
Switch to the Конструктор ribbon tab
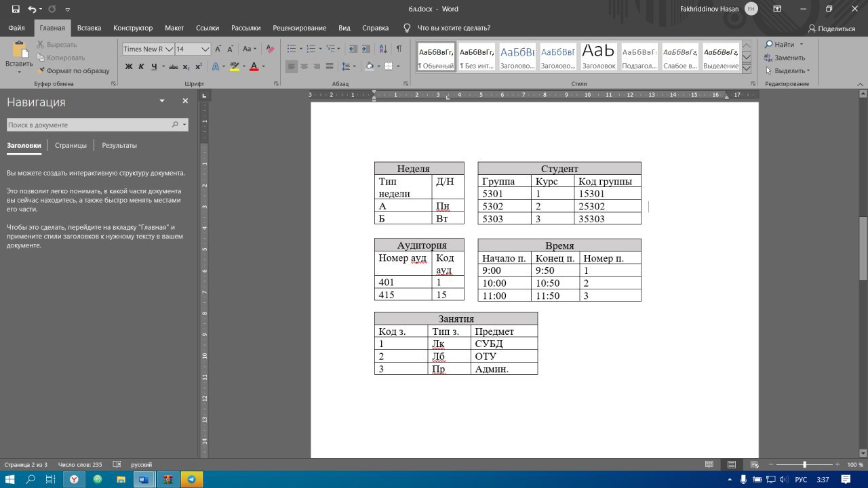(133, 28)
